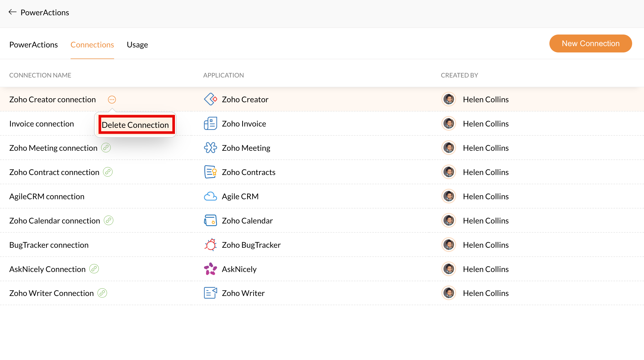Click the link icon beside Zoho Calendar connection
The height and width of the screenshot is (360, 644).
[x=109, y=221]
